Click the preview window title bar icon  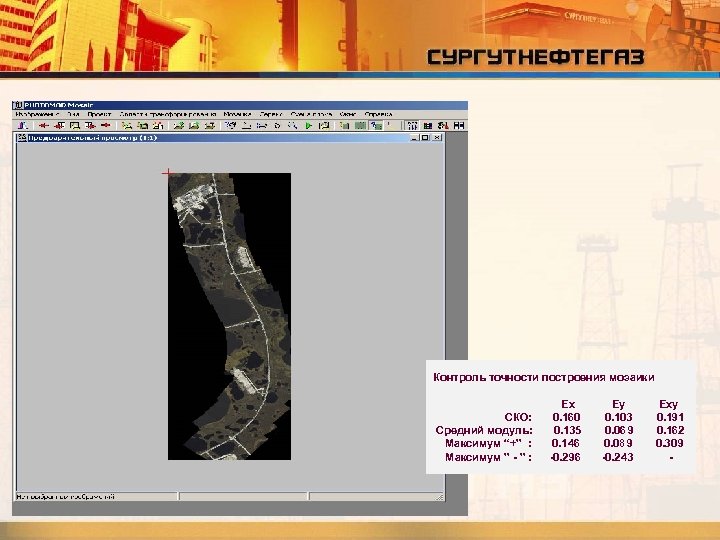(22, 137)
